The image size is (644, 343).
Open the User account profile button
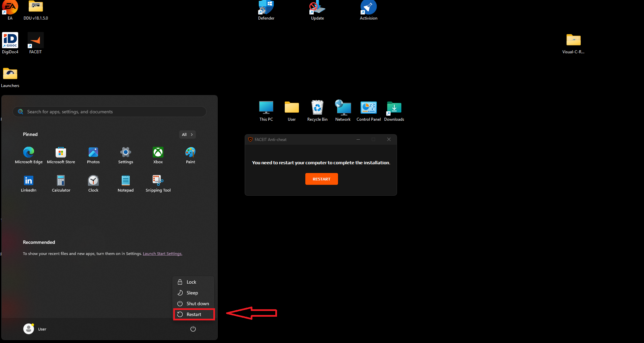[x=35, y=329]
